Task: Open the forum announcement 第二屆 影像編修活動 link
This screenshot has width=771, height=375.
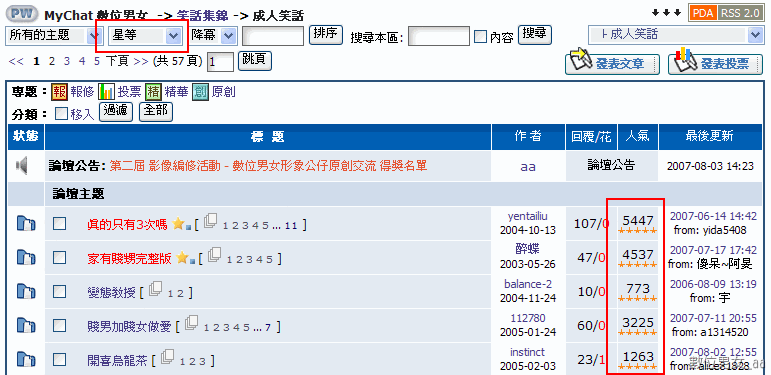Action: click(268, 166)
